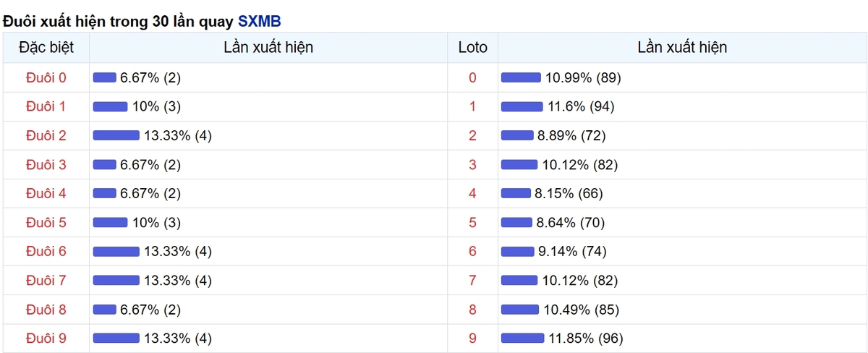
Task: Click the Loto column header
Action: pos(473,48)
